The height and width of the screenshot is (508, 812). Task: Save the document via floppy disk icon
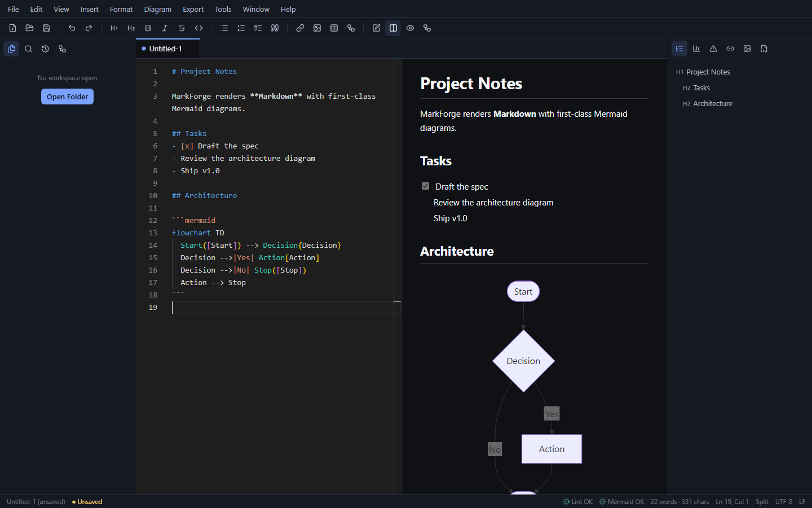coord(47,28)
